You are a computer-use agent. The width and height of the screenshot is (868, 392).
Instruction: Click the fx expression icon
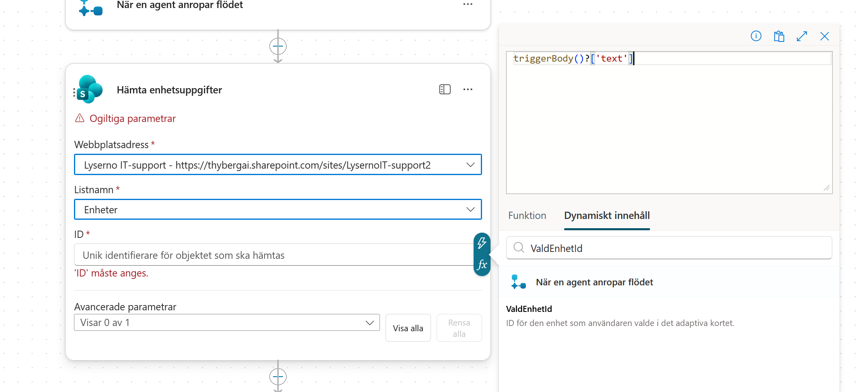(482, 265)
